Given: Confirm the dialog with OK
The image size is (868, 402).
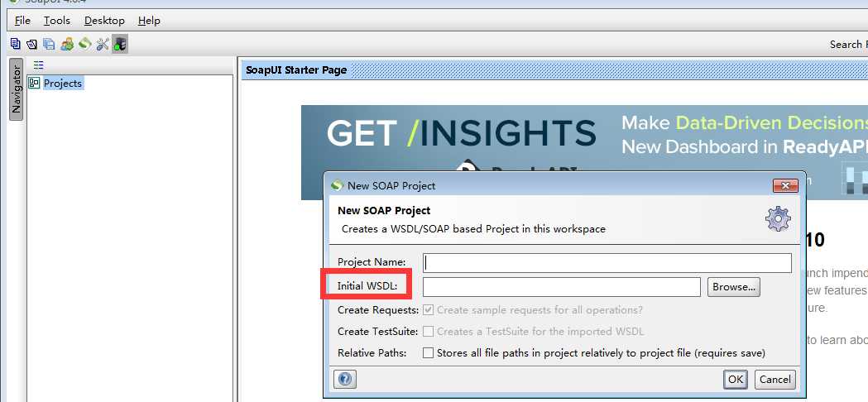Looking at the screenshot, I should click(x=736, y=380).
